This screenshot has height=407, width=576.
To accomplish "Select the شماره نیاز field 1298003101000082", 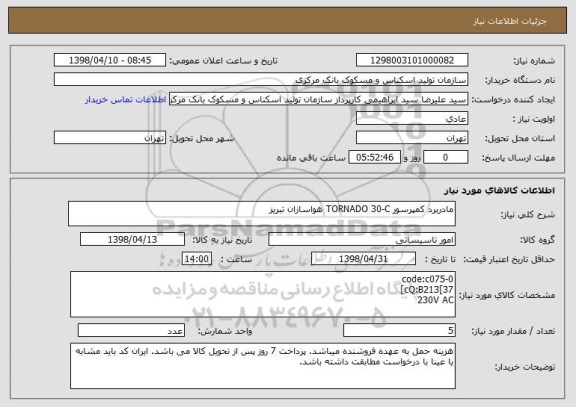I will click(x=412, y=60).
